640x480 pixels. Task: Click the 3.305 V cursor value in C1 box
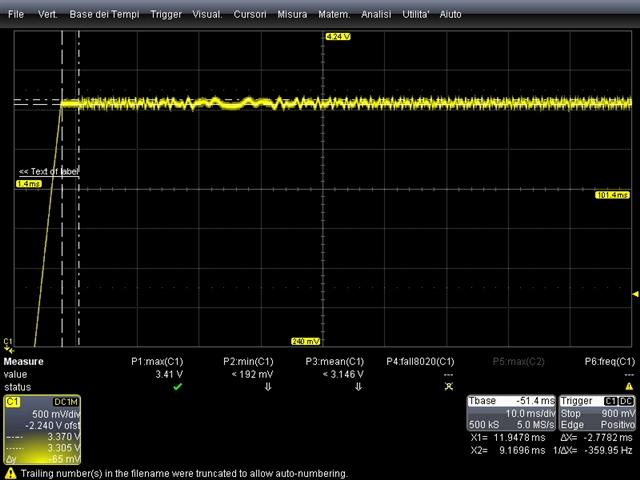(64, 448)
